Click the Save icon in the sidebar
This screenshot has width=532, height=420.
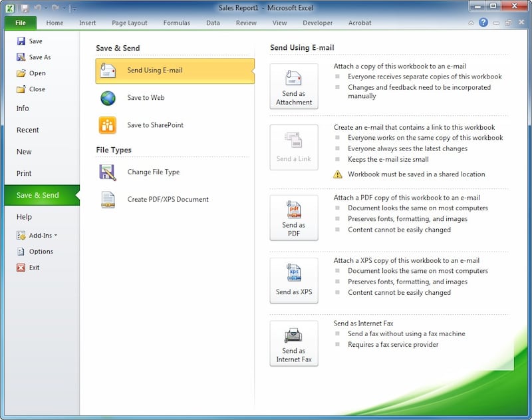click(x=21, y=41)
